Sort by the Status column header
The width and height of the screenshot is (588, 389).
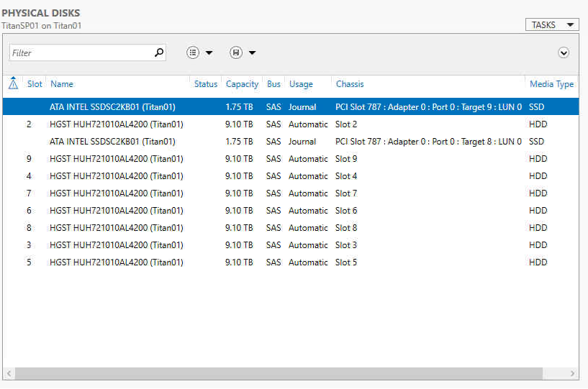click(206, 84)
